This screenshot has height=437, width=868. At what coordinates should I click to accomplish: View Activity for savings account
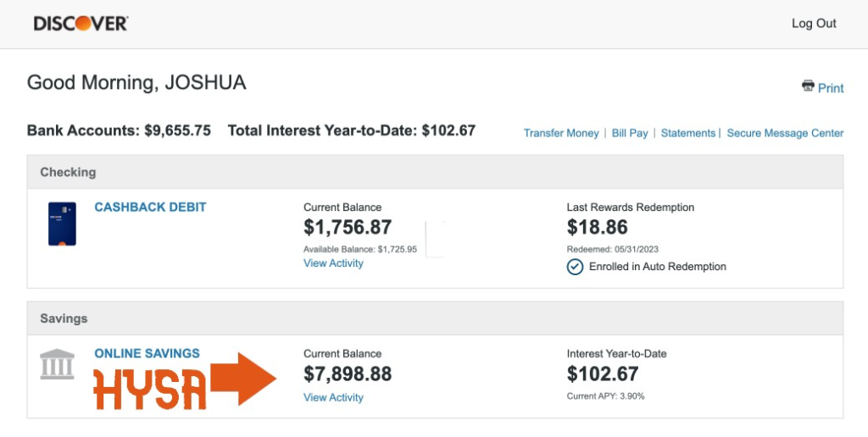[333, 397]
